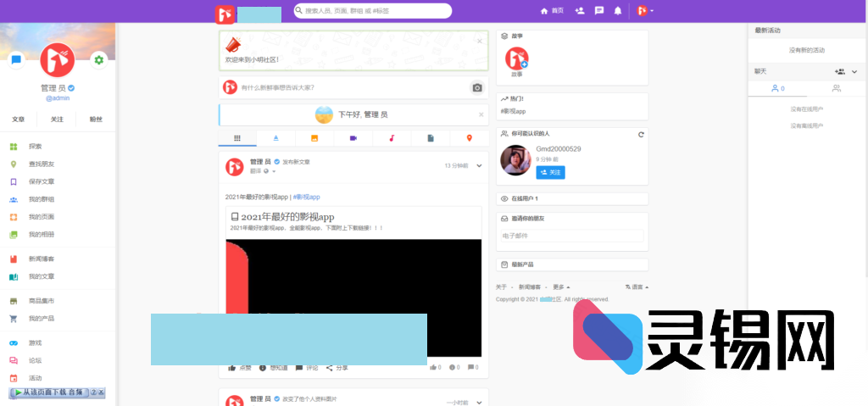Go to 首页 home link

pyautogui.click(x=552, y=10)
